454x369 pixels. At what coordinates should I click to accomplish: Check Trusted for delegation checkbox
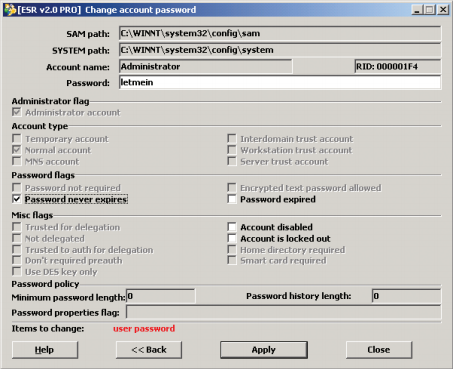(x=16, y=227)
